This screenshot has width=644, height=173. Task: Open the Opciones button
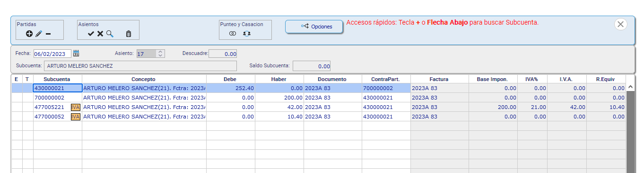[x=314, y=27]
